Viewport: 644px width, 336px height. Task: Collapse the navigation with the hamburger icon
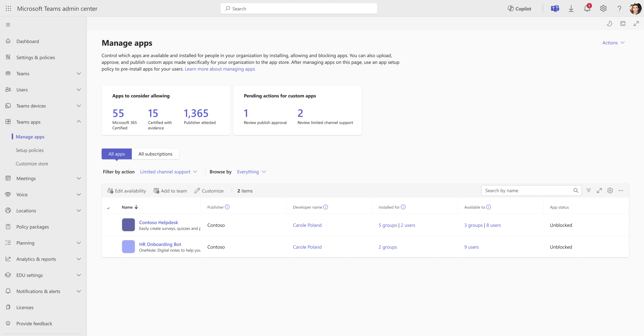pos(8,25)
